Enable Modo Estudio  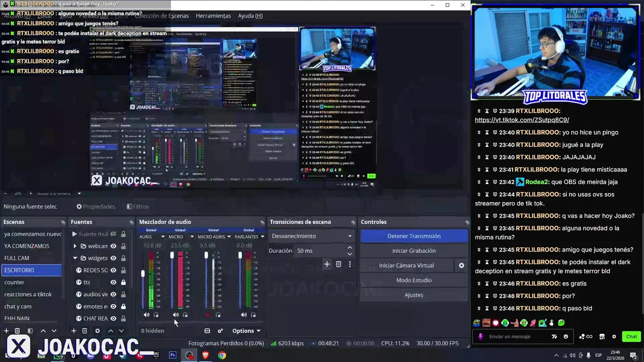coord(414,280)
